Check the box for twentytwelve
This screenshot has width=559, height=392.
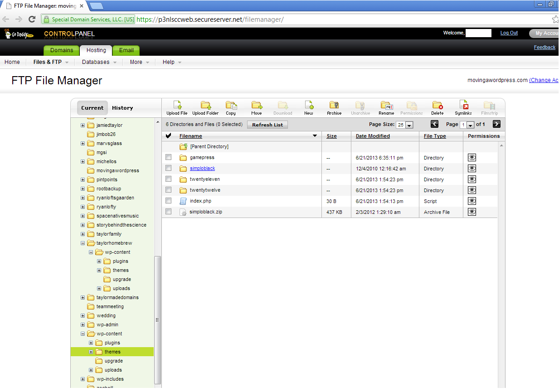(169, 190)
